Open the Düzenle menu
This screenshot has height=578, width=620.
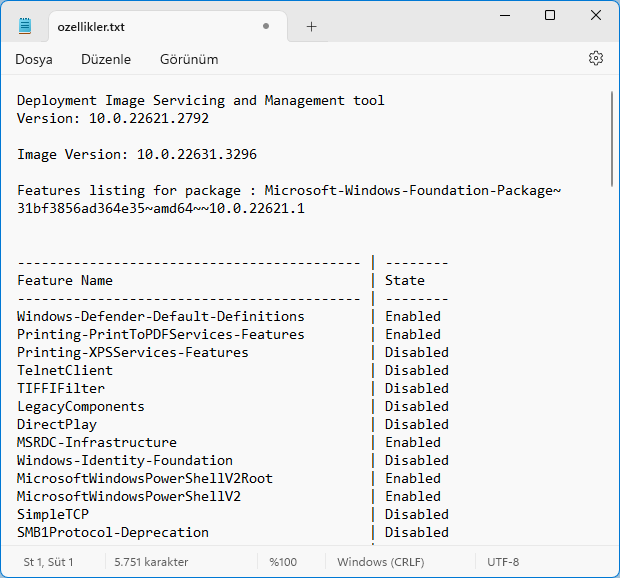106,59
